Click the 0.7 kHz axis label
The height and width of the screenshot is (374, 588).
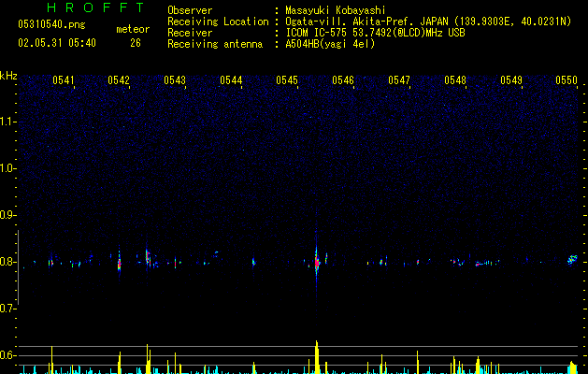7,309
